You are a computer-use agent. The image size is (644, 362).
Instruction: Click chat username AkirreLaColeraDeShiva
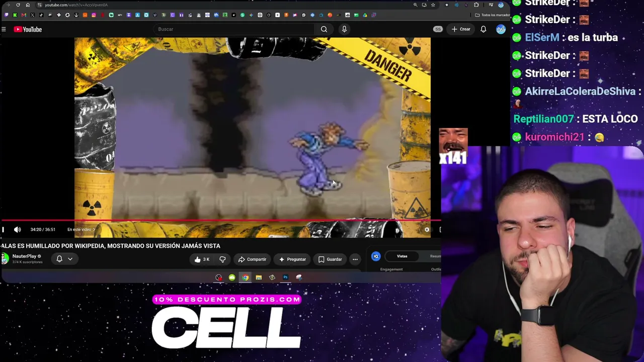(x=581, y=91)
